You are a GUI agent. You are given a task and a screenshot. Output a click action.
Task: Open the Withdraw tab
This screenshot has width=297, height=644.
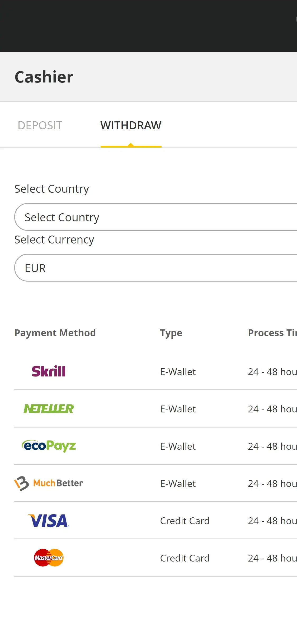[x=131, y=126]
